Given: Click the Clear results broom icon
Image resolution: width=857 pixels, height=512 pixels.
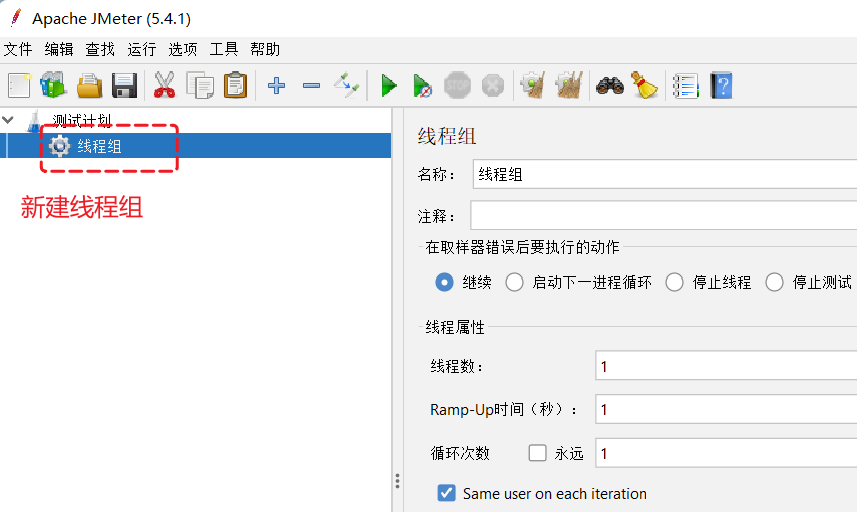Looking at the screenshot, I should (x=533, y=86).
